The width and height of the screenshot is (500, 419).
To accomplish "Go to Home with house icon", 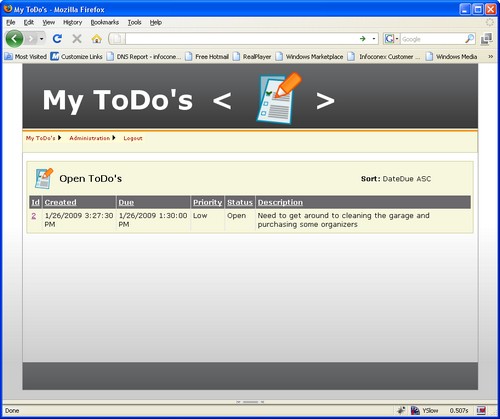I will tap(97, 39).
